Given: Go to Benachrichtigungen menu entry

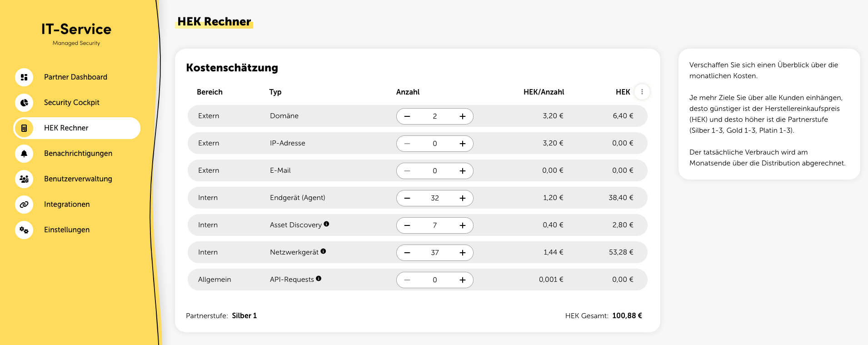Looking at the screenshot, I should click(78, 154).
